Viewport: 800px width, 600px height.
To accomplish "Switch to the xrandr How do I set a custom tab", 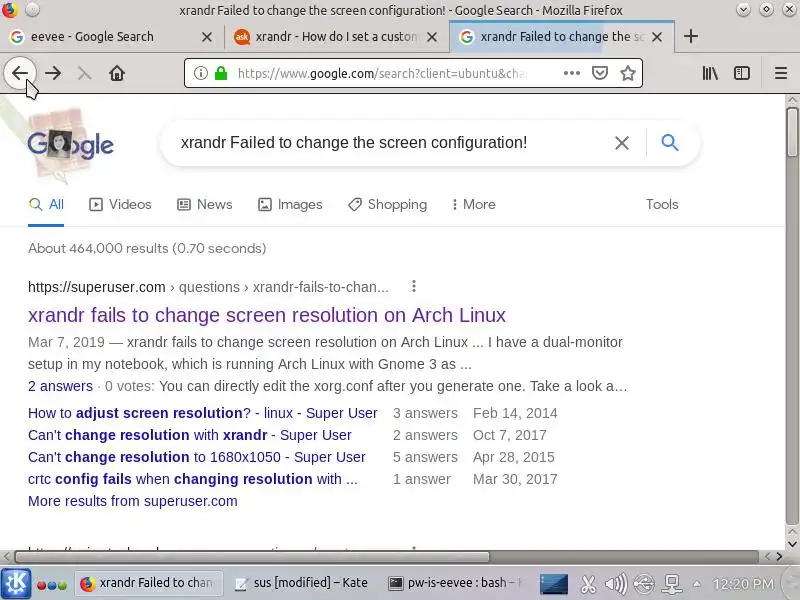I will (x=336, y=37).
